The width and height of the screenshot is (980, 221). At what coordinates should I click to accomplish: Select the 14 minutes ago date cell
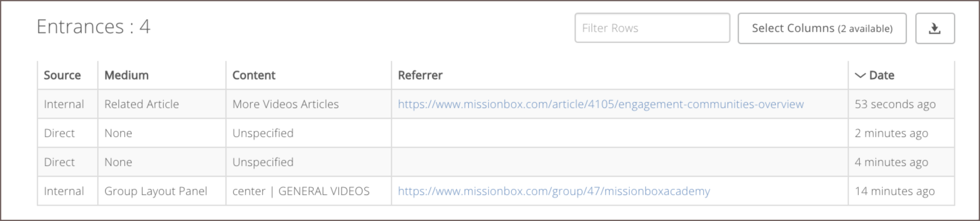pos(901,191)
